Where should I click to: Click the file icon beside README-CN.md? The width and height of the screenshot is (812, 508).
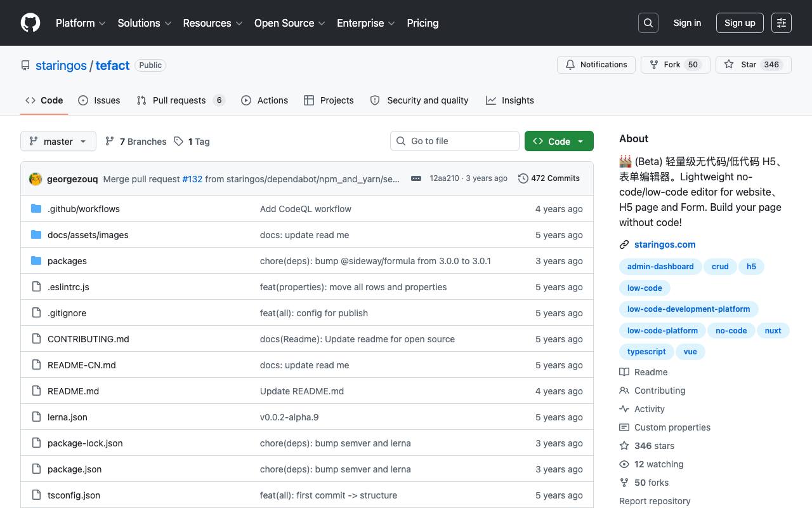coord(36,365)
